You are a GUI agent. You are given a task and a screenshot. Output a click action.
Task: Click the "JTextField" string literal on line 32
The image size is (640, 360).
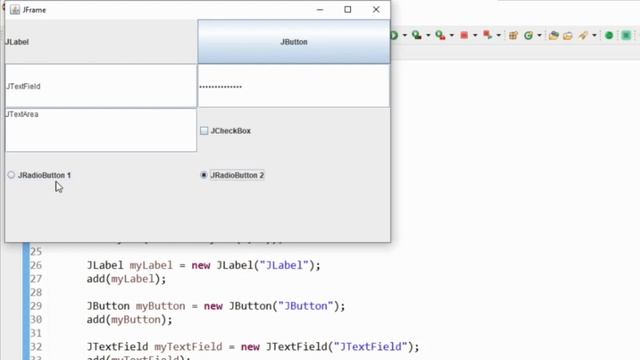pyautogui.click(x=371, y=347)
